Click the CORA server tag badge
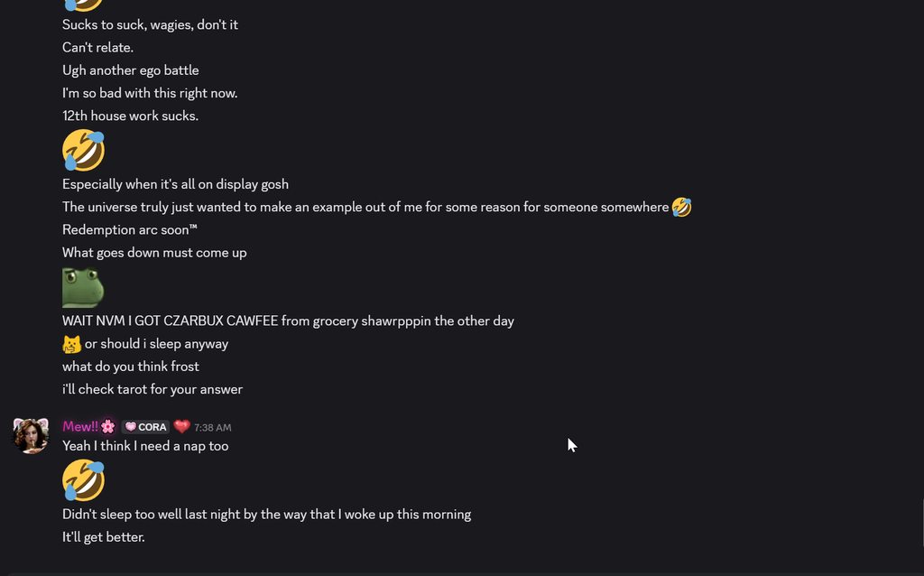This screenshot has height=576, width=924. point(146,427)
